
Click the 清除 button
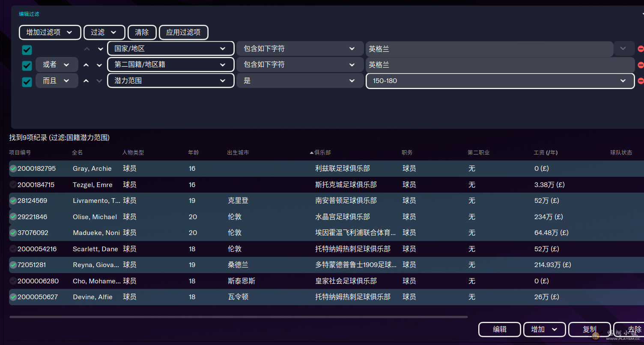[142, 32]
